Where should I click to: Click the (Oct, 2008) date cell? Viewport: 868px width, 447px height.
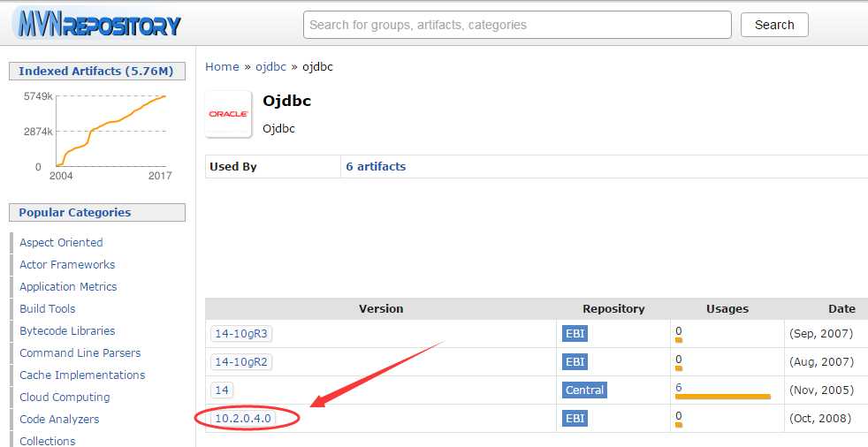coord(820,418)
